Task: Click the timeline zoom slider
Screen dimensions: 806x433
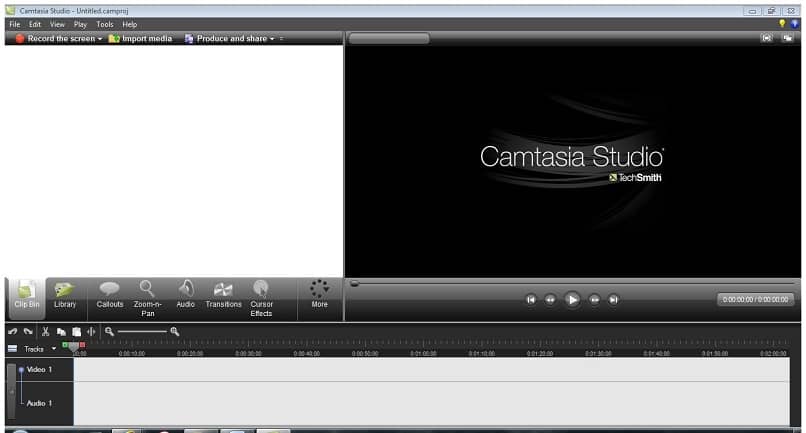Action: tap(142, 332)
